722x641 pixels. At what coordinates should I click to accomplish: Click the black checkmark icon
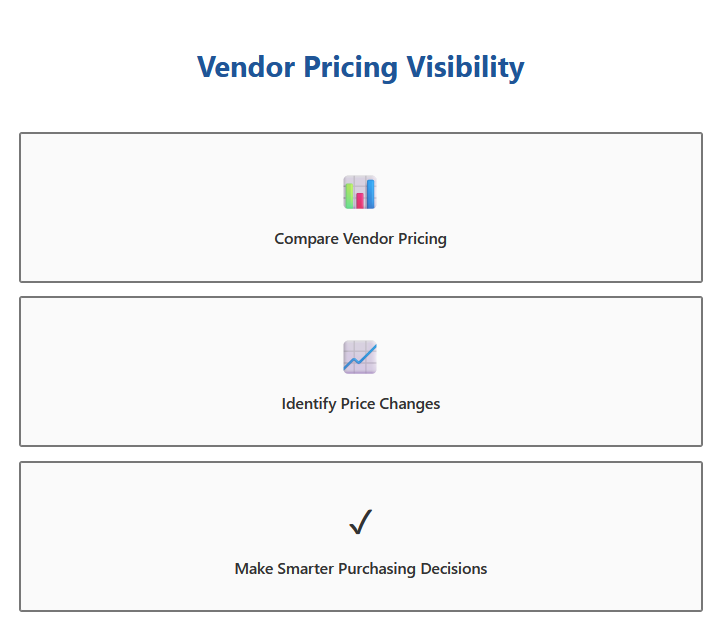pos(360,522)
